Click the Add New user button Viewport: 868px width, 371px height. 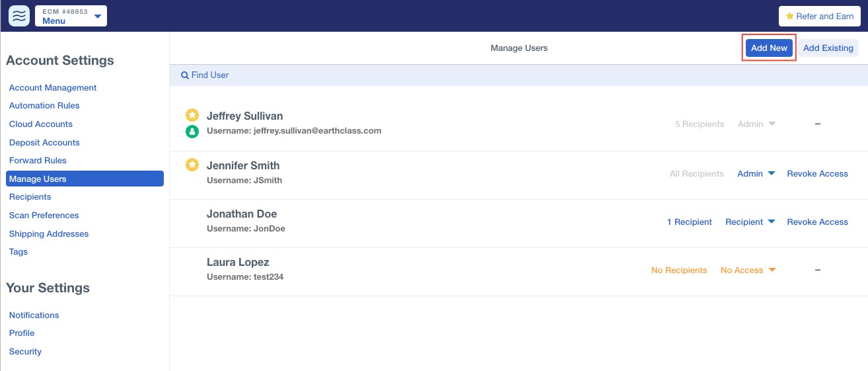[769, 48]
